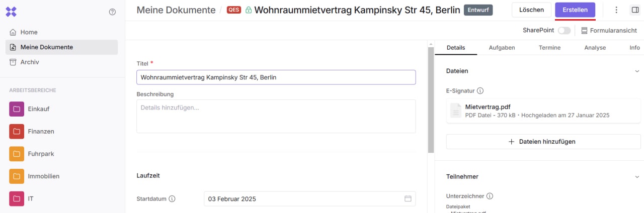
Task: Click into the Beschreibung text field
Action: point(276,116)
